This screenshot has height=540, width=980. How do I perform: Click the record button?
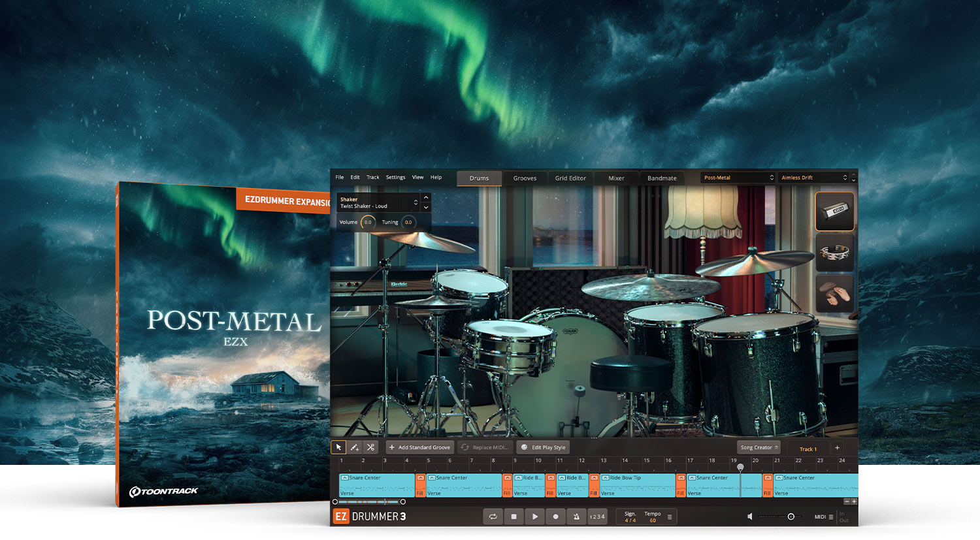tap(556, 516)
